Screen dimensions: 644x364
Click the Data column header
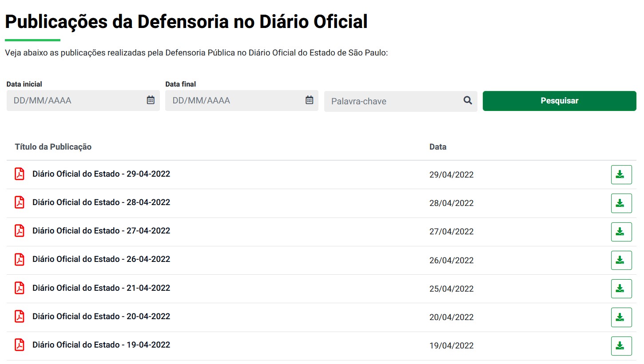pos(438,147)
